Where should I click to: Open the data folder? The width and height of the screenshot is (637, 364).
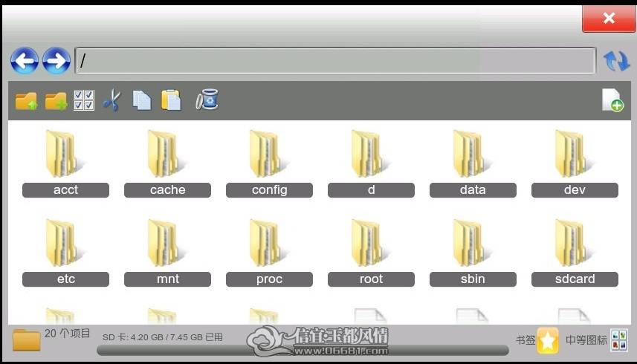coord(473,163)
